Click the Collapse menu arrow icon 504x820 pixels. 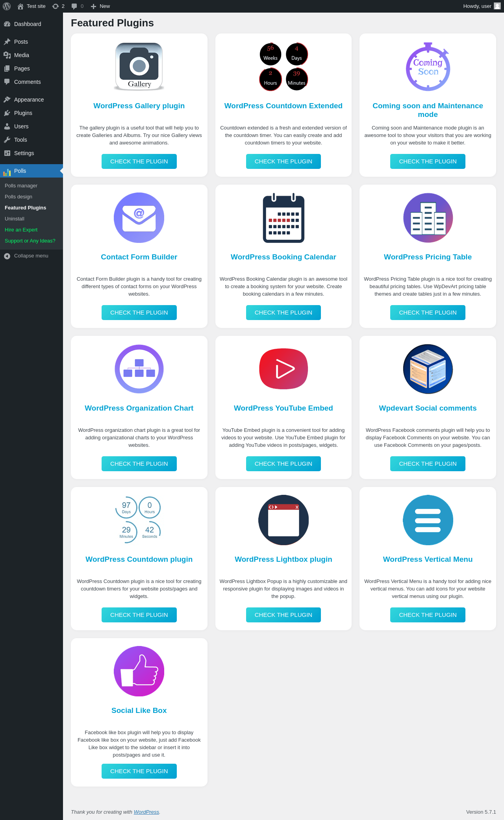7,256
